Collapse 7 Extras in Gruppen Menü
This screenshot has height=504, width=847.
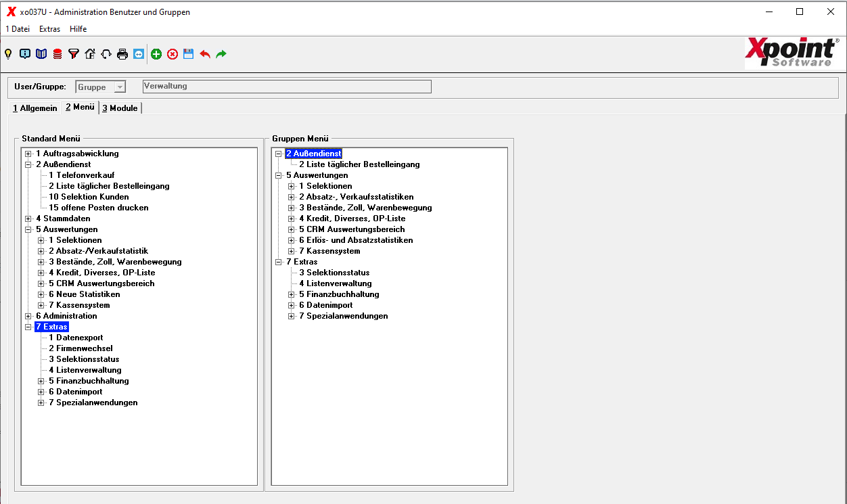[279, 262]
